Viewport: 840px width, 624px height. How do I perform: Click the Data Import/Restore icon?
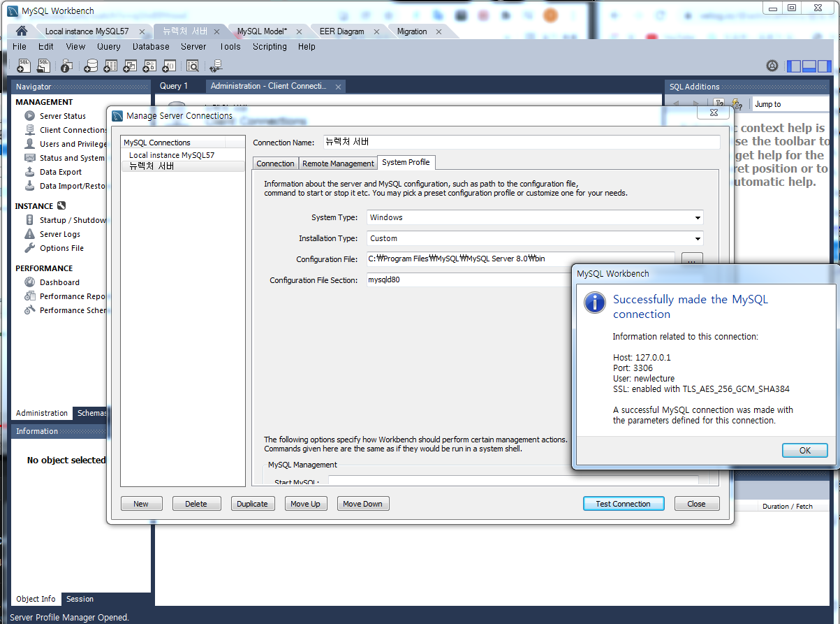click(x=29, y=186)
